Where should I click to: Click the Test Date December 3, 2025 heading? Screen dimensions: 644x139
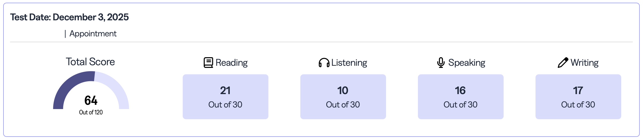pos(69,17)
